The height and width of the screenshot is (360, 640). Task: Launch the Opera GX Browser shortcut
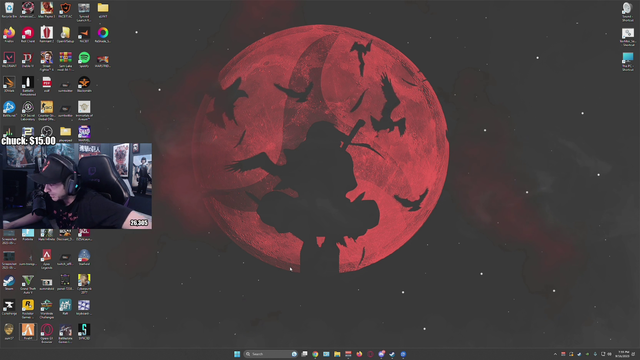click(x=47, y=334)
